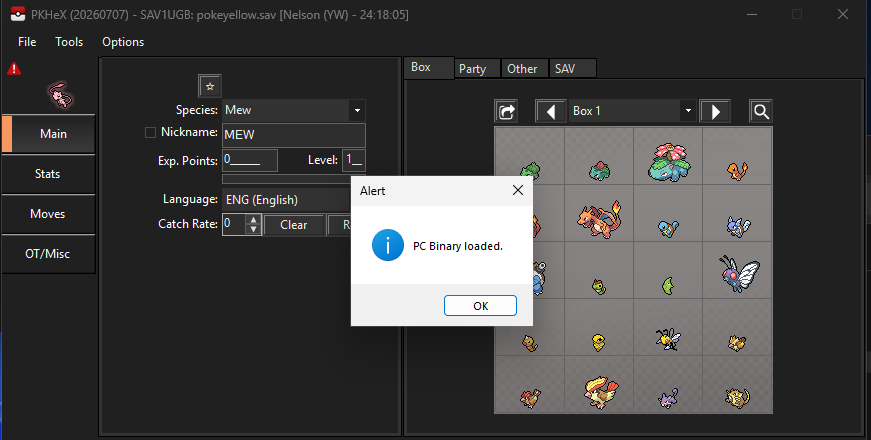Select the Pidgeot box slot
871x440 pixels.
(x=599, y=384)
